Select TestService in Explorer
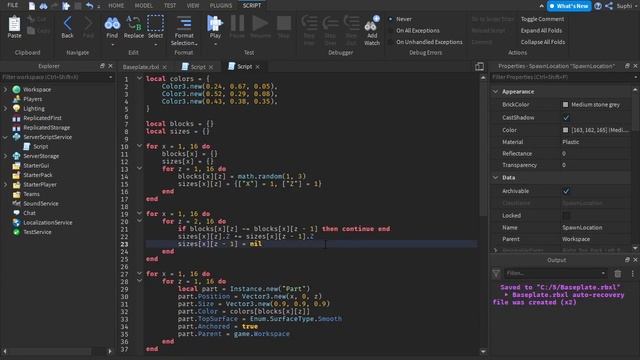This screenshot has height=360, width=640. [37, 232]
